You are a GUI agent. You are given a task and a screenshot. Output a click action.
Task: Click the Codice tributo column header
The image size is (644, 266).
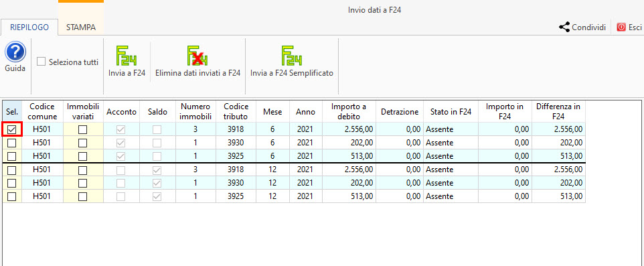coord(236,111)
